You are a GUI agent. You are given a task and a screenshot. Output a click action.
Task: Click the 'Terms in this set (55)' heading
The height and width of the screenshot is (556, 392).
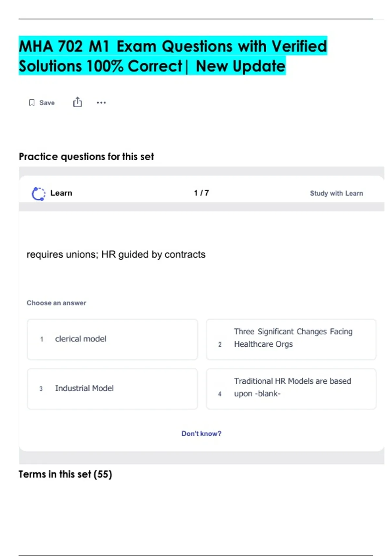[65, 474]
